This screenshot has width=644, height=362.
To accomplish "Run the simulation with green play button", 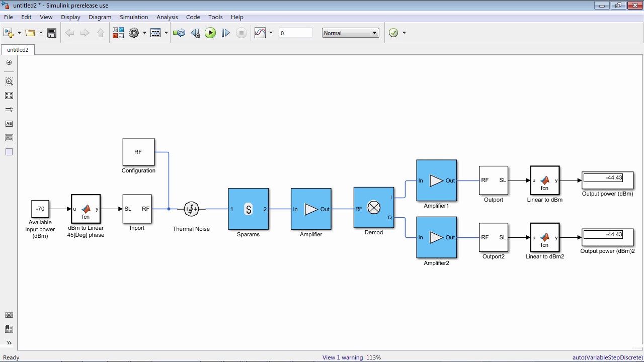I will tap(210, 33).
